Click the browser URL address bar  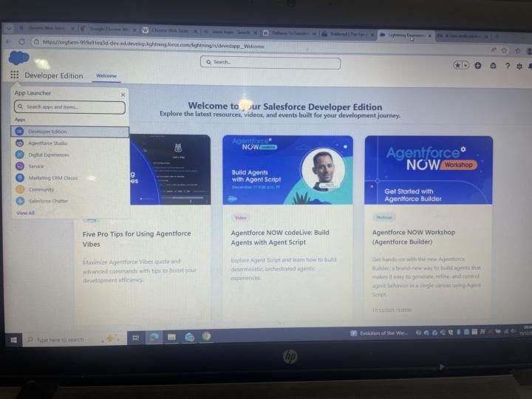tap(153, 44)
